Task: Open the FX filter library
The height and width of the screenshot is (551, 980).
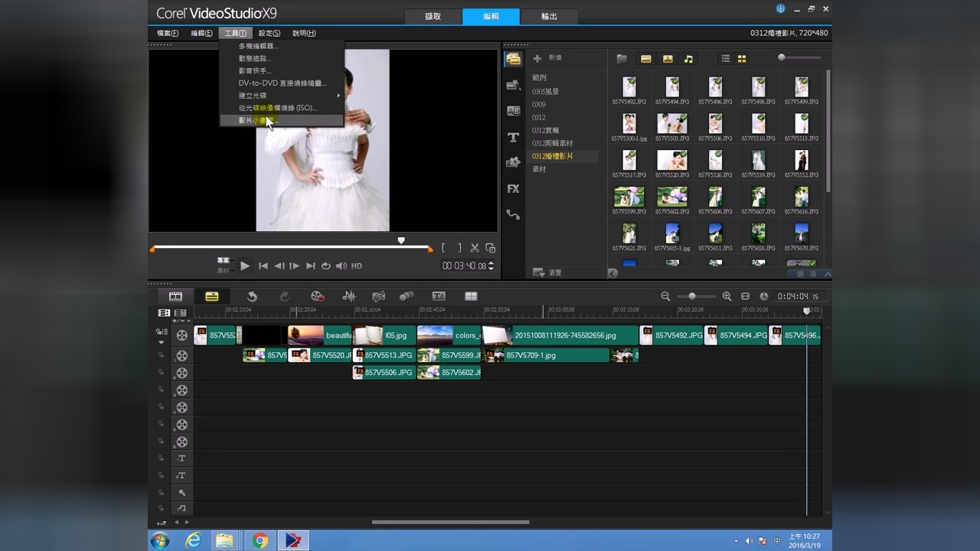Action: tap(513, 188)
